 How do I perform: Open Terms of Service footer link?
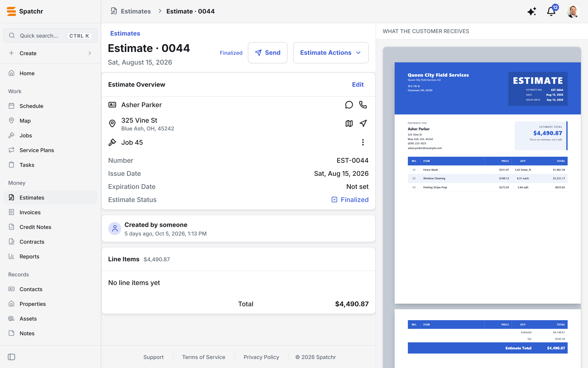point(204,357)
